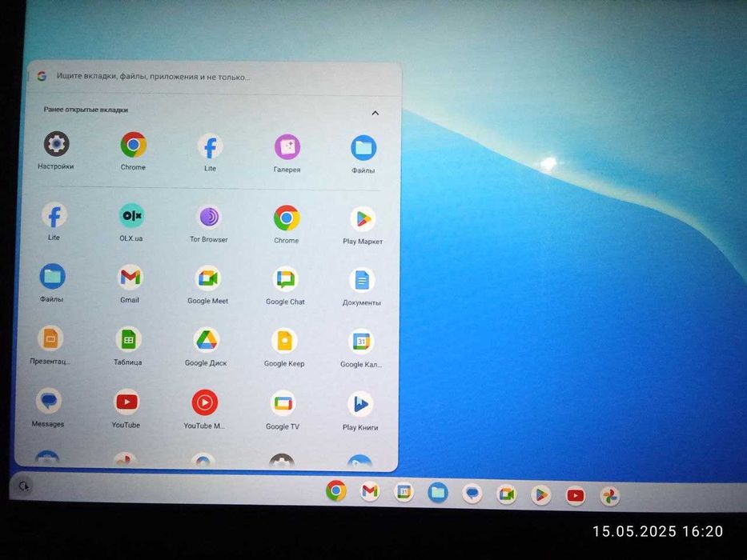Screen dimensions: 747x560
Task: Click the Ранее открытые вкладки heading
Action: 86,110
